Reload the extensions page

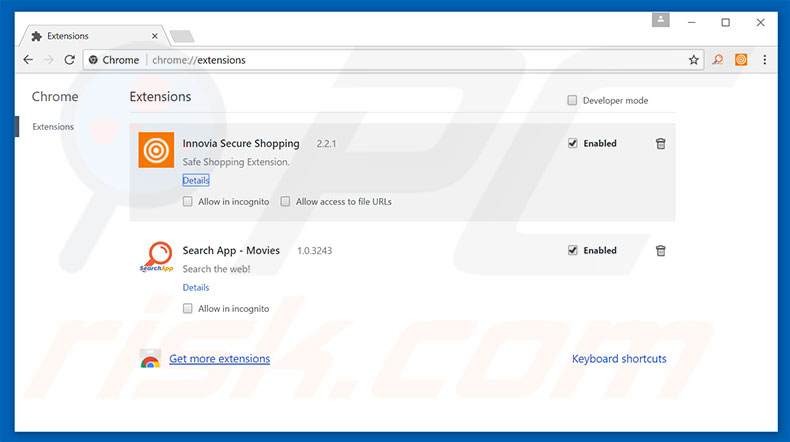pos(70,60)
